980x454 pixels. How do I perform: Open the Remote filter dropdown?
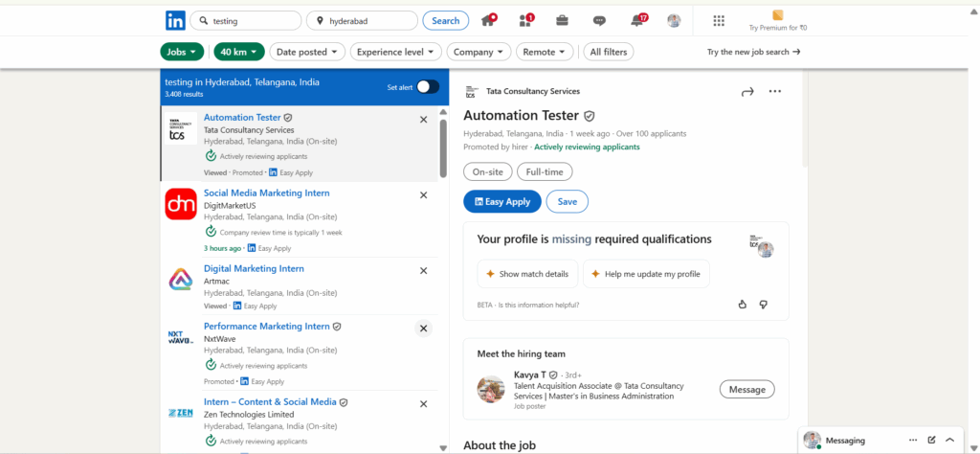click(x=545, y=52)
